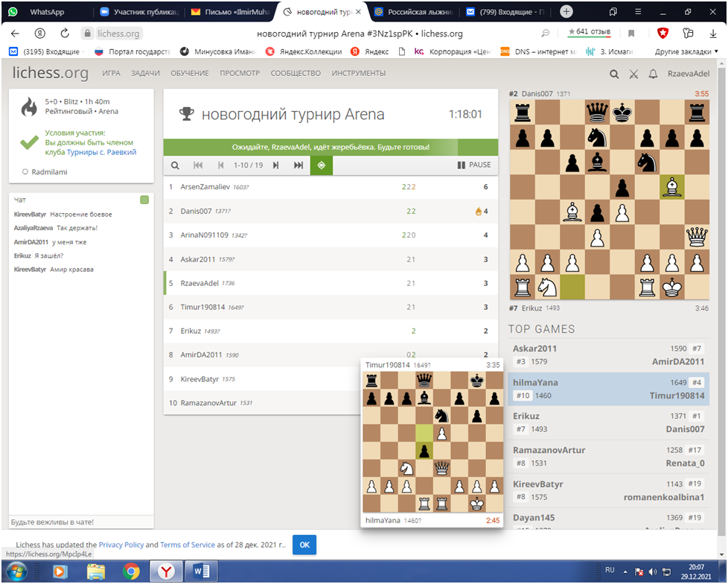Open challenges crossed-swords icon
This screenshot has width=728, height=584.
coord(633,74)
